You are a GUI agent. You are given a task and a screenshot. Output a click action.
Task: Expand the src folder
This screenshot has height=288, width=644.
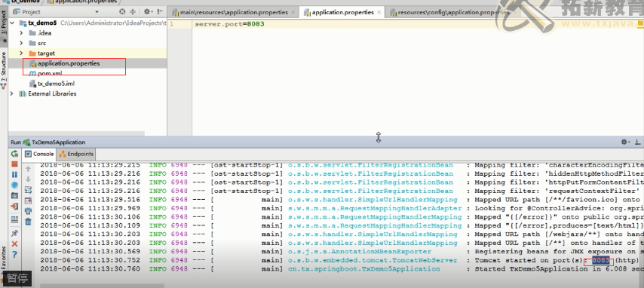coord(21,43)
